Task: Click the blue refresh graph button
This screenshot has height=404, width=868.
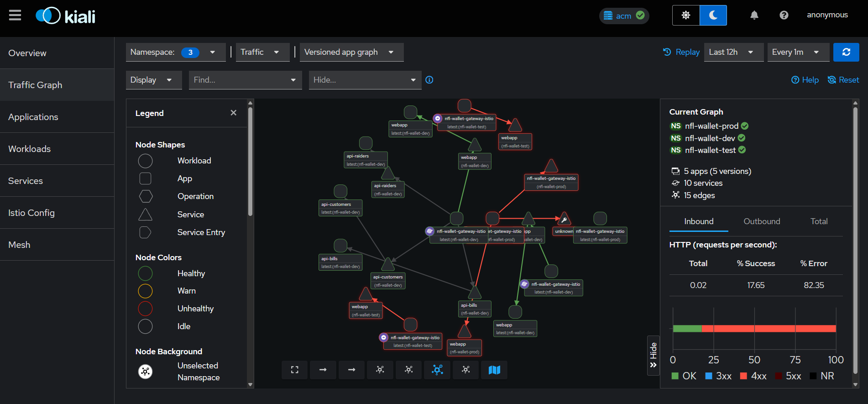Action: [x=846, y=52]
